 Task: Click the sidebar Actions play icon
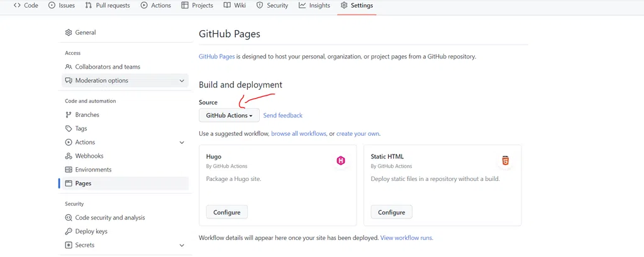[69, 142]
